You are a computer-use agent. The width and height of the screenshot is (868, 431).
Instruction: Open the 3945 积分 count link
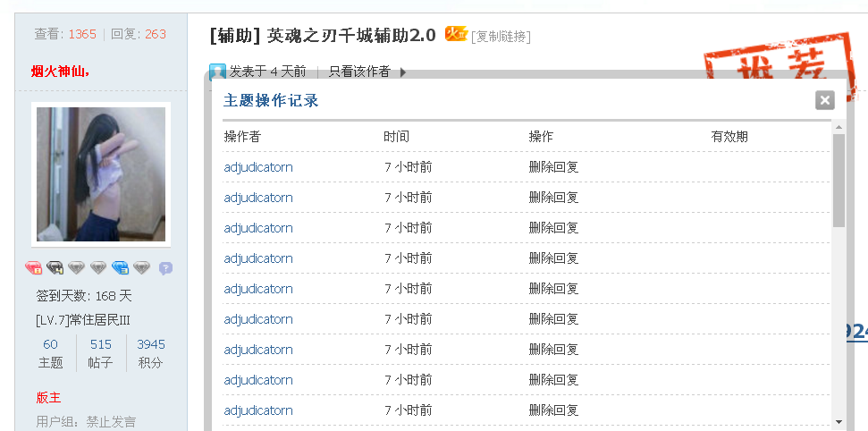[x=151, y=344]
